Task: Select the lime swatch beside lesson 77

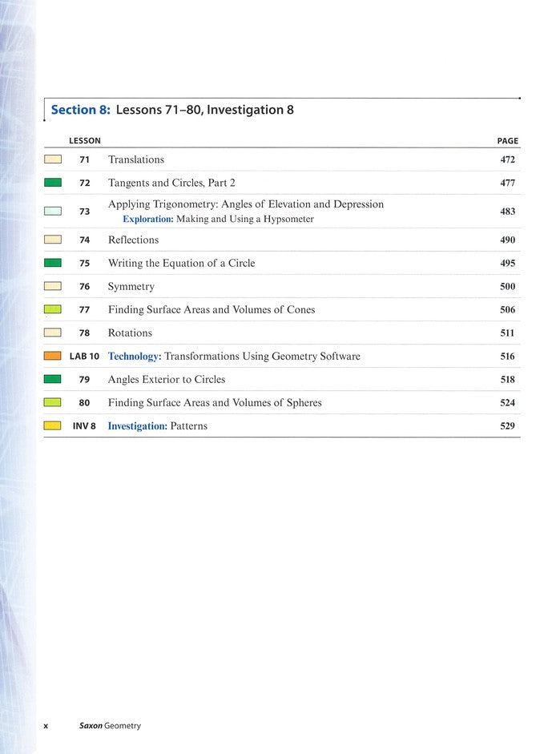Action: [53, 309]
